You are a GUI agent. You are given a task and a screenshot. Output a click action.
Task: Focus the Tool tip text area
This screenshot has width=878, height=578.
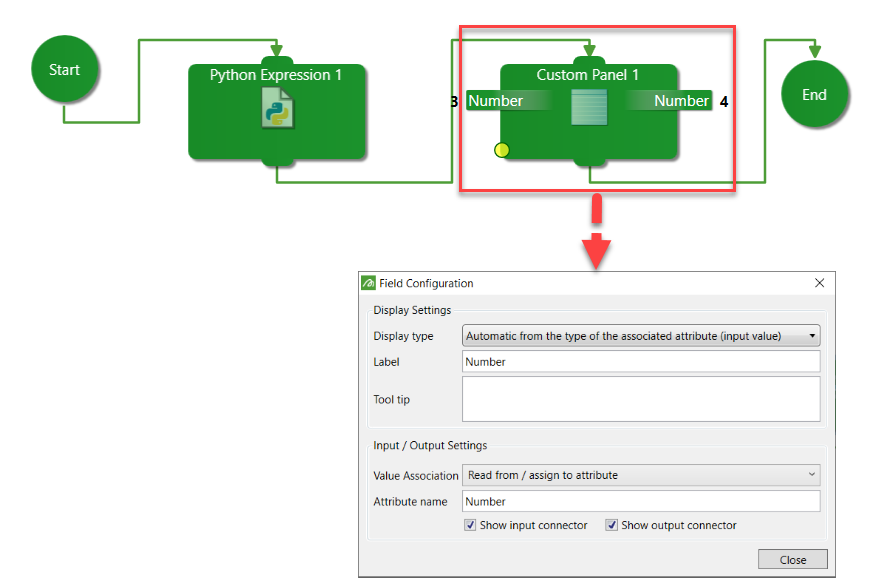coord(641,399)
